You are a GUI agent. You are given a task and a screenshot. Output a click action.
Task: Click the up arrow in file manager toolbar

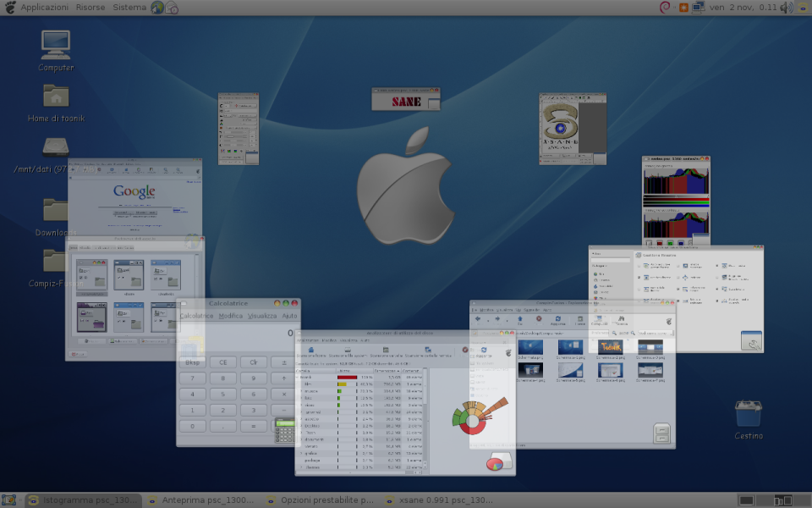[x=520, y=320]
